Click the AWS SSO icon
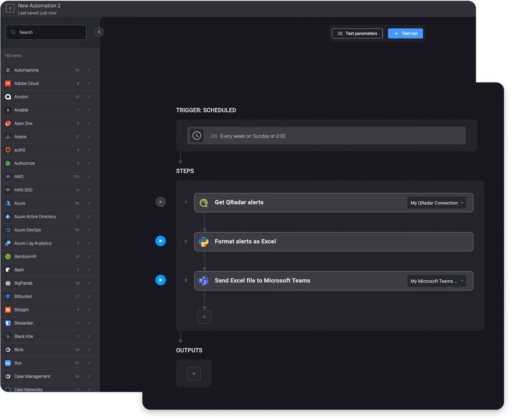Viewport: 512px width, 420px height. click(x=8, y=190)
